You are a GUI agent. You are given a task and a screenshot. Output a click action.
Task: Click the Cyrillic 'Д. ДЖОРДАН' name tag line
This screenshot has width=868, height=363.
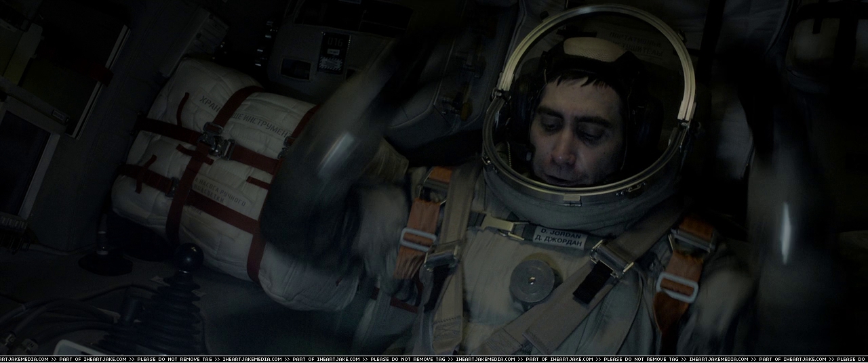coord(558,240)
